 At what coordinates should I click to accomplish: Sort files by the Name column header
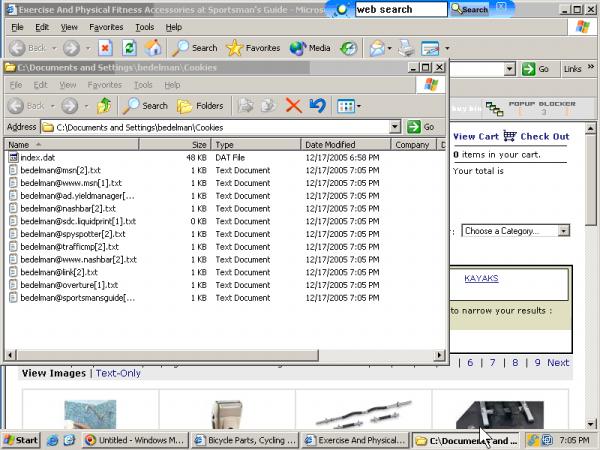pos(72,145)
